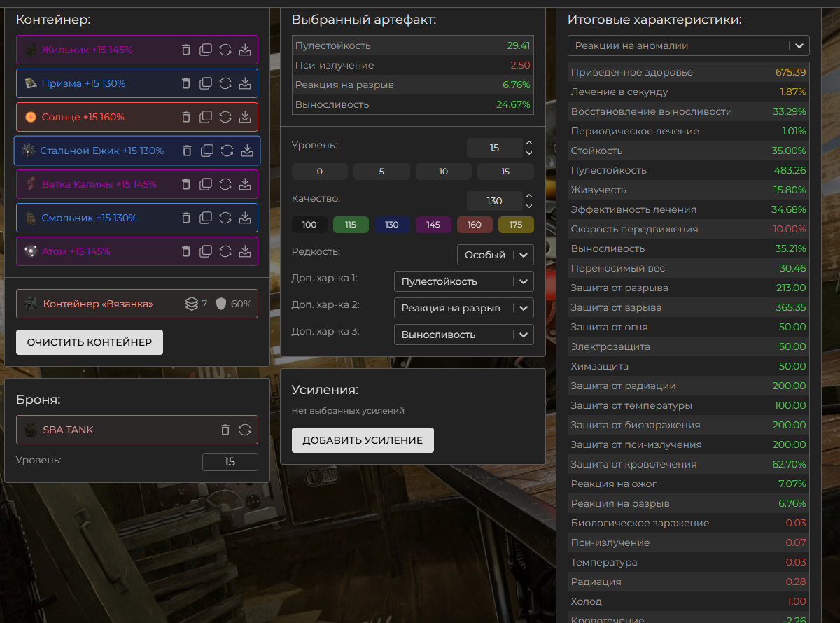
Task: Click the ДОБАВИТЬ УСИЛЕНИЕ button
Action: pyautogui.click(x=363, y=440)
